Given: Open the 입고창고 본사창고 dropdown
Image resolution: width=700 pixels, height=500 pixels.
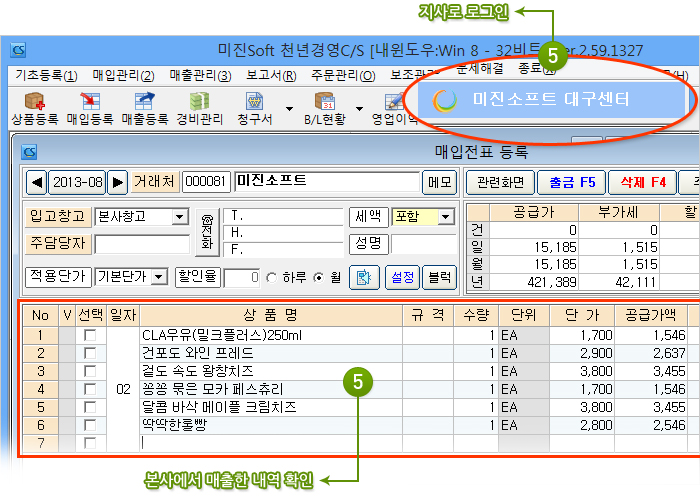Looking at the screenshot, I should click(x=180, y=217).
